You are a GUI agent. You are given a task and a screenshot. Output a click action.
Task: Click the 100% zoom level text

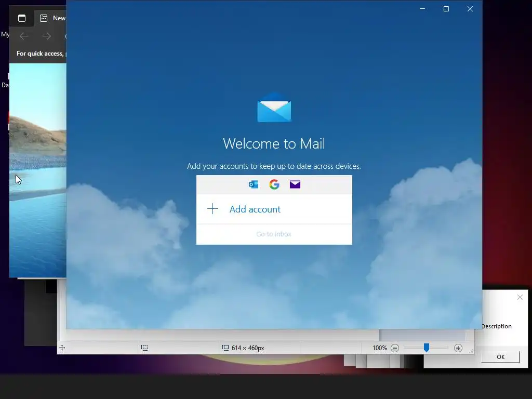click(380, 348)
